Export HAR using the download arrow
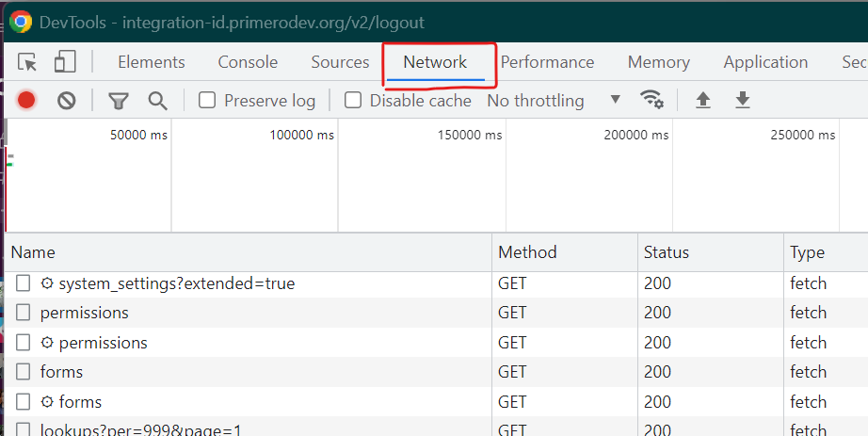The image size is (868, 436). coord(743,100)
